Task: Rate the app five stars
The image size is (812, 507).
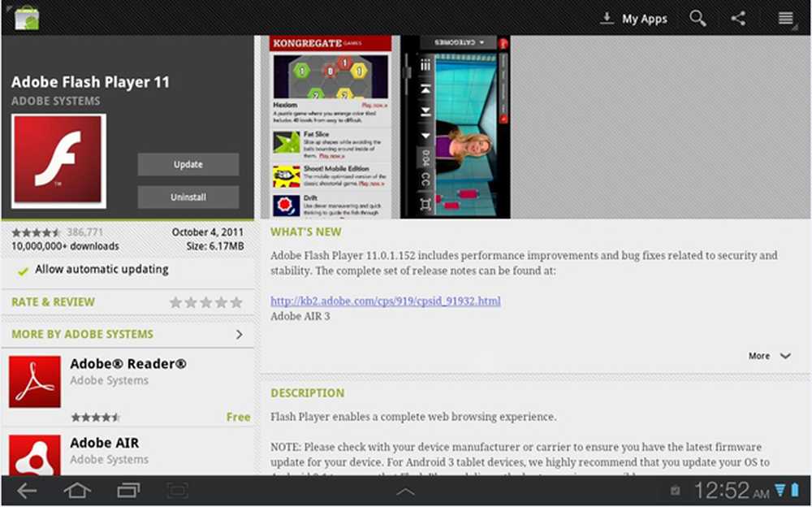Action: coord(236,302)
